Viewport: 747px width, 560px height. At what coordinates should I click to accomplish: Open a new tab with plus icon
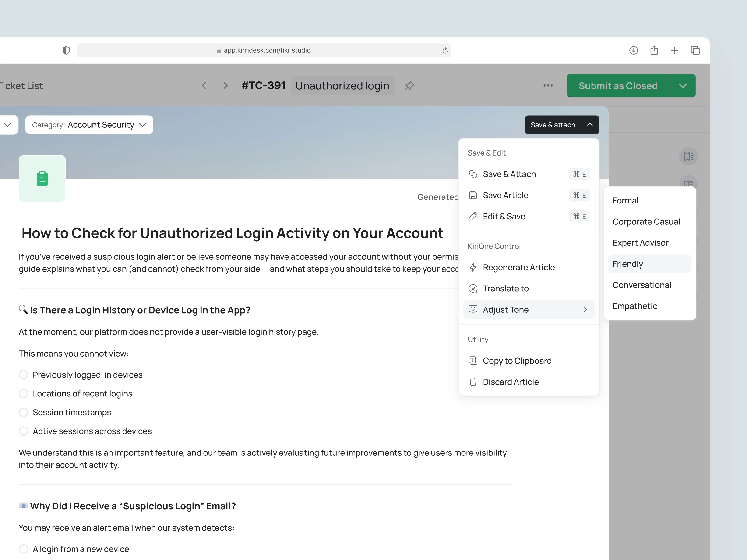click(675, 50)
